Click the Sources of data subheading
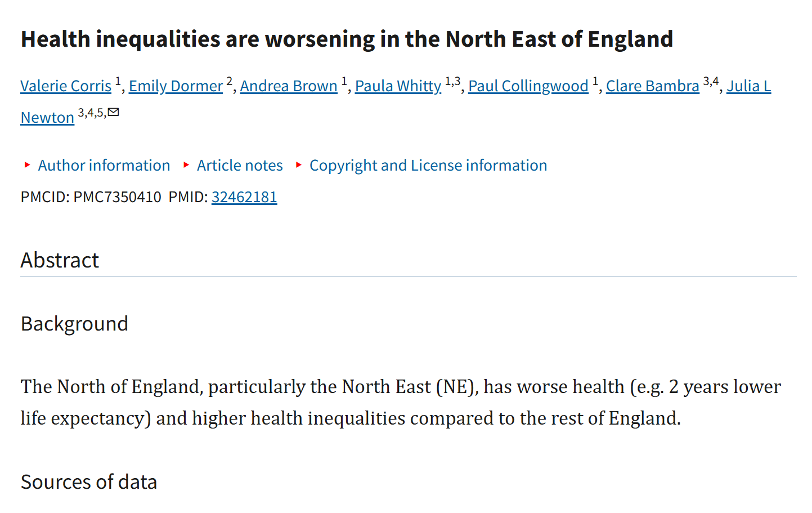This screenshot has width=812, height=513. coord(89,481)
